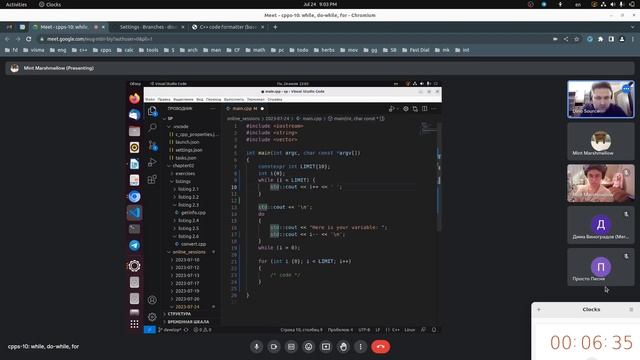The width and height of the screenshot is (640, 360).
Task: Open the herbs bookmark folder
Action: click(324, 50)
